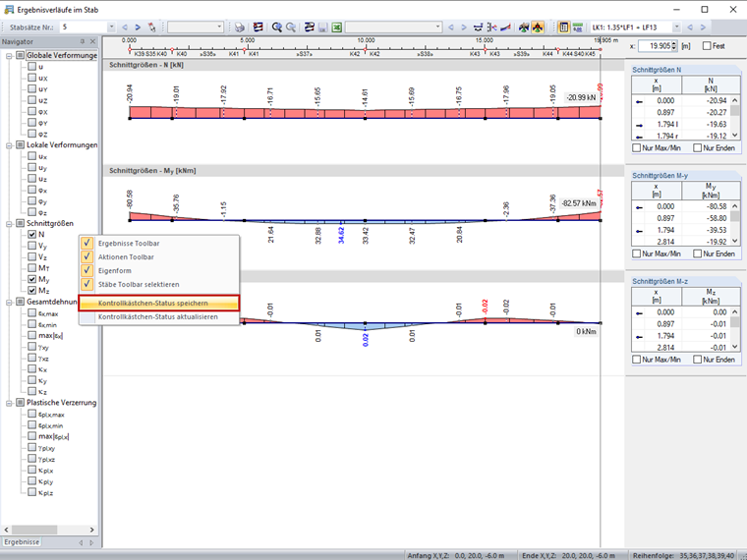Screen dimensions: 747x560
Task: Go to previous member set arrow
Action: tap(125, 28)
